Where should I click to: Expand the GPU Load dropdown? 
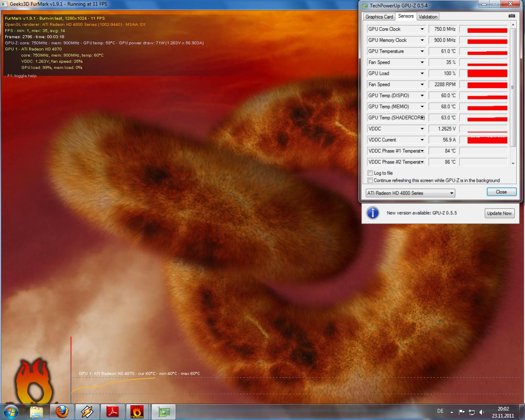pyautogui.click(x=422, y=73)
